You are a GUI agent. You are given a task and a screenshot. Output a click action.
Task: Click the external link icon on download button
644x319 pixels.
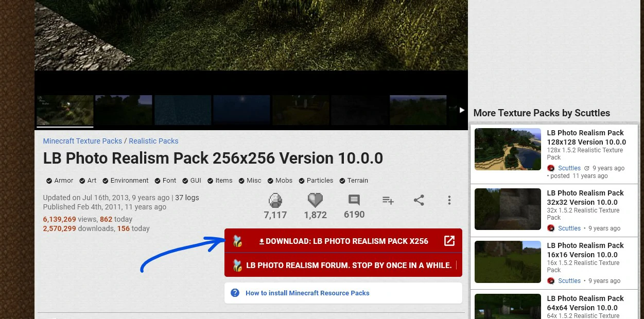click(449, 241)
